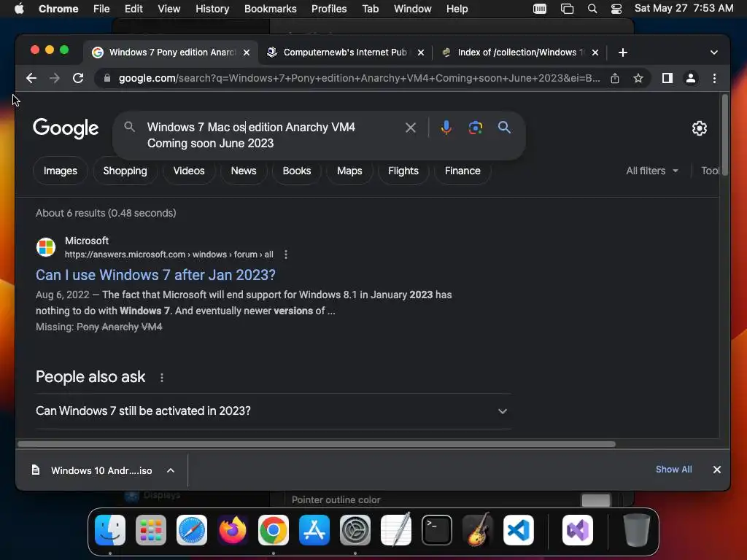Filter results by Flights
This screenshot has width=747, height=560.
click(x=403, y=171)
